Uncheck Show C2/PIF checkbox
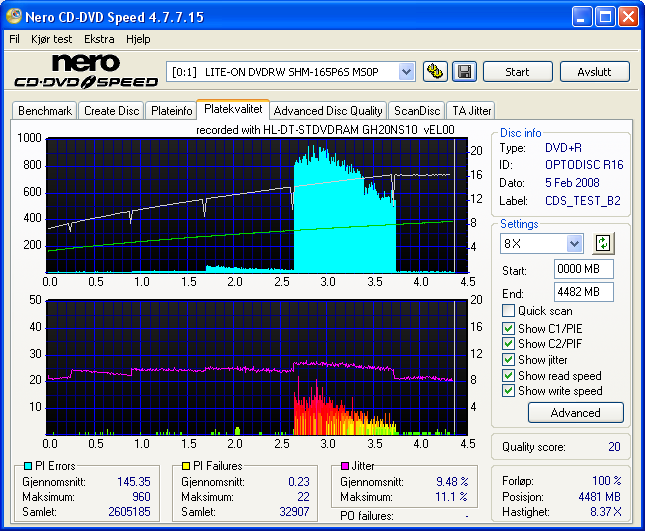Screen dimensions: 645x531 pyautogui.click(x=508, y=343)
